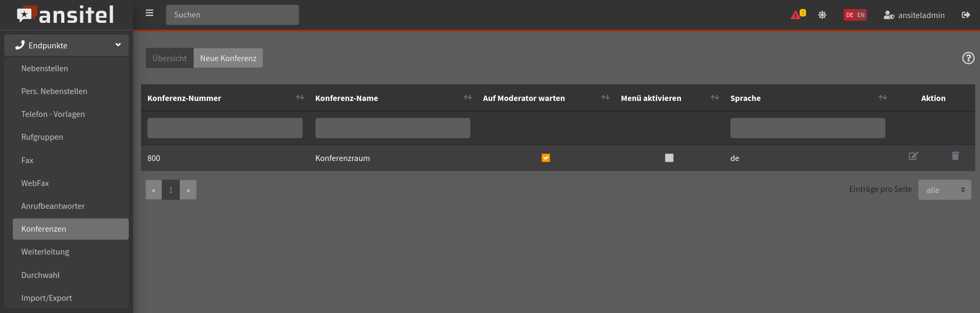Open the ansiteladmin user menu
The height and width of the screenshot is (313, 980).
pyautogui.click(x=914, y=15)
